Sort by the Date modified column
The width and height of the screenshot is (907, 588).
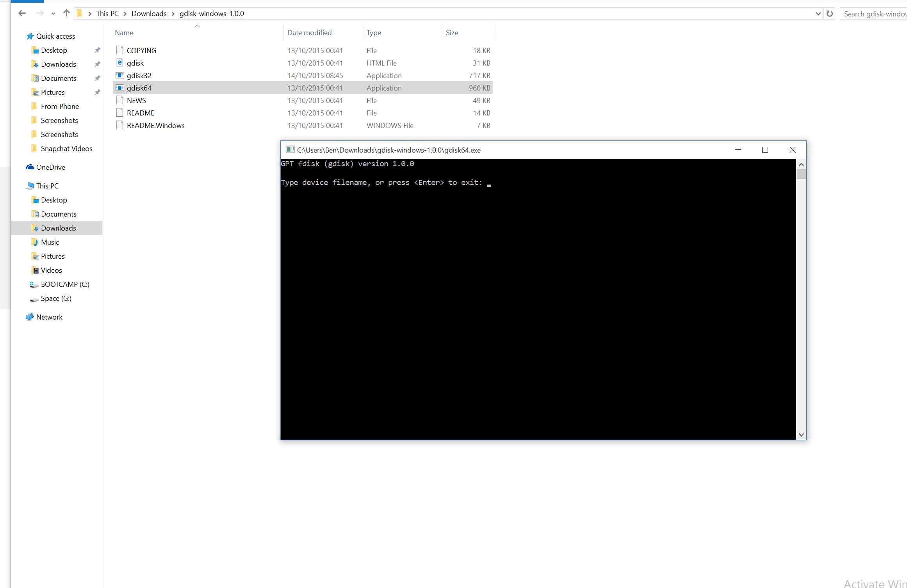pyautogui.click(x=309, y=33)
